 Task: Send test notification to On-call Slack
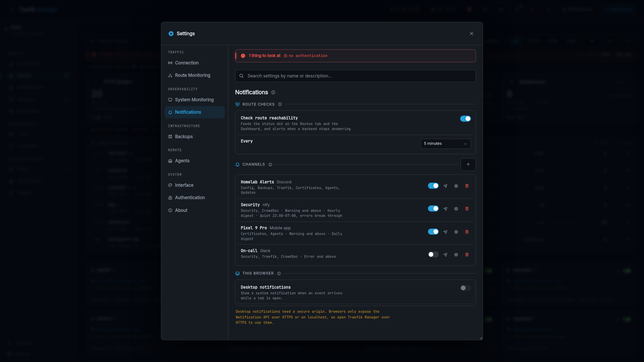(x=445, y=255)
